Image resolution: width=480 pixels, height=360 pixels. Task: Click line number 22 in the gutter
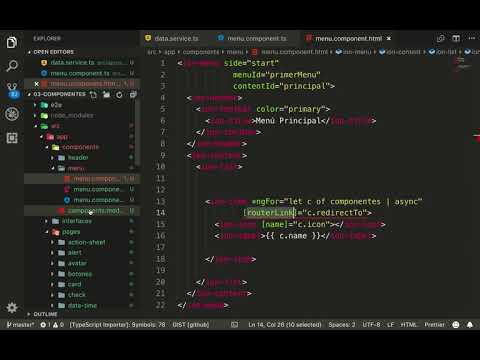pyautogui.click(x=160, y=305)
